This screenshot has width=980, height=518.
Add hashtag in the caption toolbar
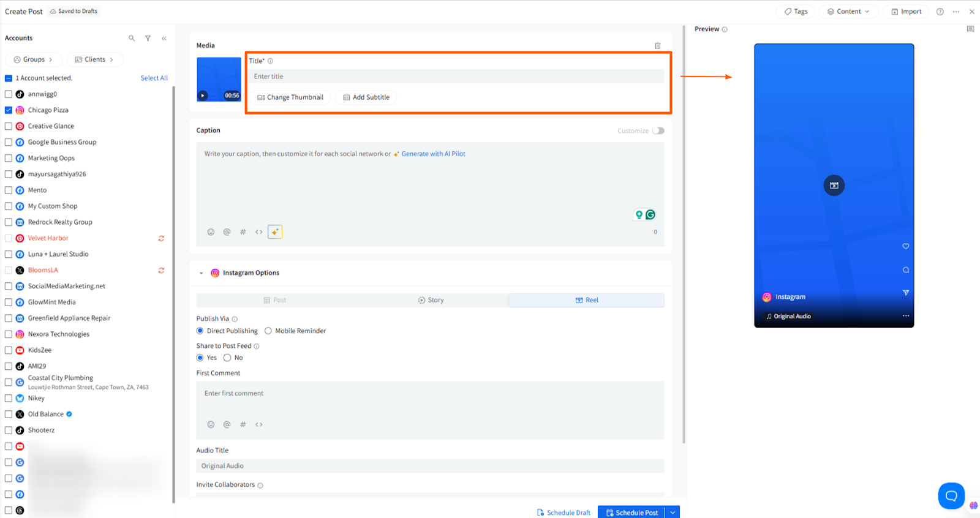coord(243,232)
